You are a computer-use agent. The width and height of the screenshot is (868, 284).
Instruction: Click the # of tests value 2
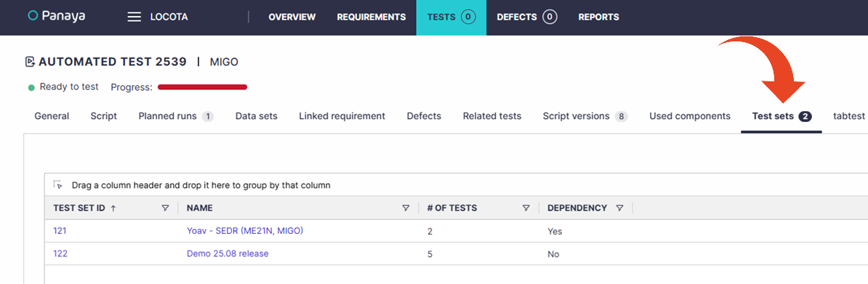430,231
